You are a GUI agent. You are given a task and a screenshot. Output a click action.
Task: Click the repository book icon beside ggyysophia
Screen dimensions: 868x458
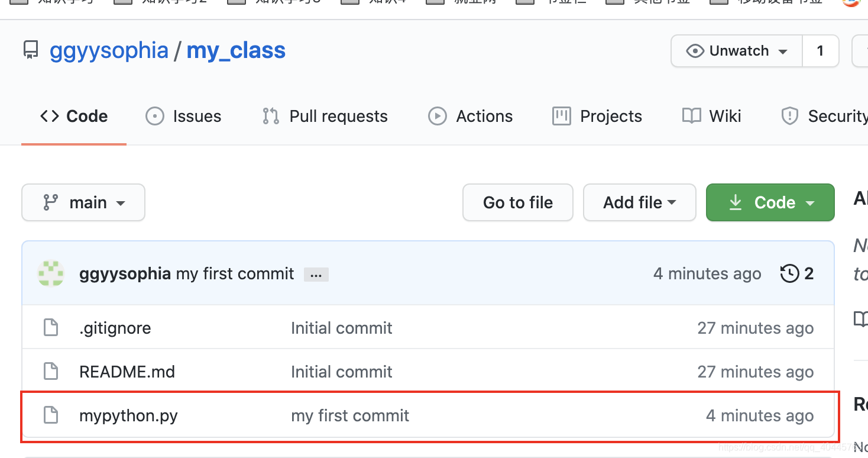click(x=31, y=50)
